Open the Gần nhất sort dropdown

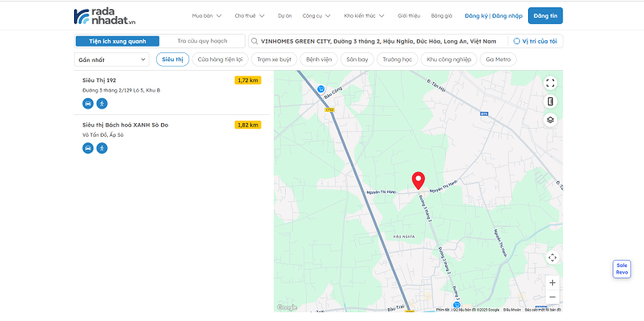[112, 60]
